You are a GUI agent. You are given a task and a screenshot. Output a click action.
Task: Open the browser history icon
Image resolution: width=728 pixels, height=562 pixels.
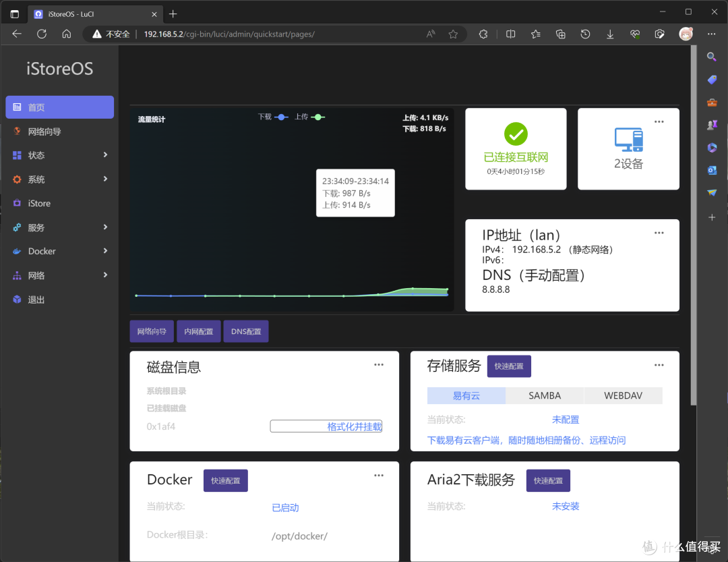(x=585, y=34)
